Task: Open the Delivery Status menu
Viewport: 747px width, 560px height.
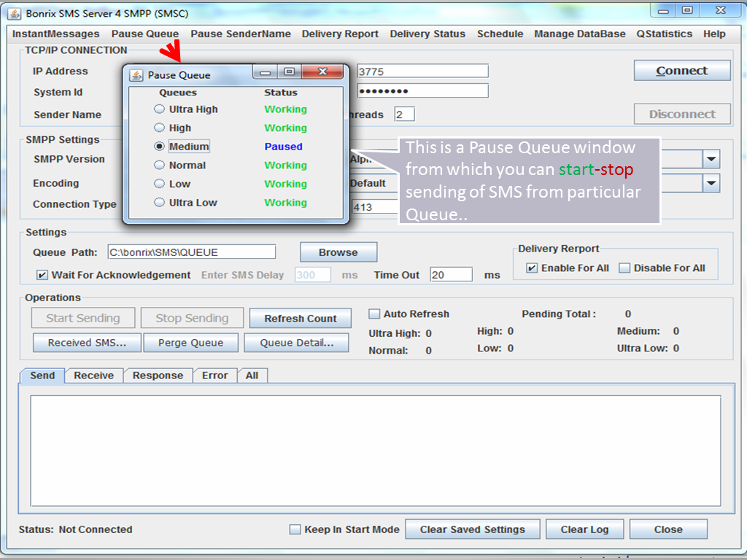Action: tap(427, 34)
